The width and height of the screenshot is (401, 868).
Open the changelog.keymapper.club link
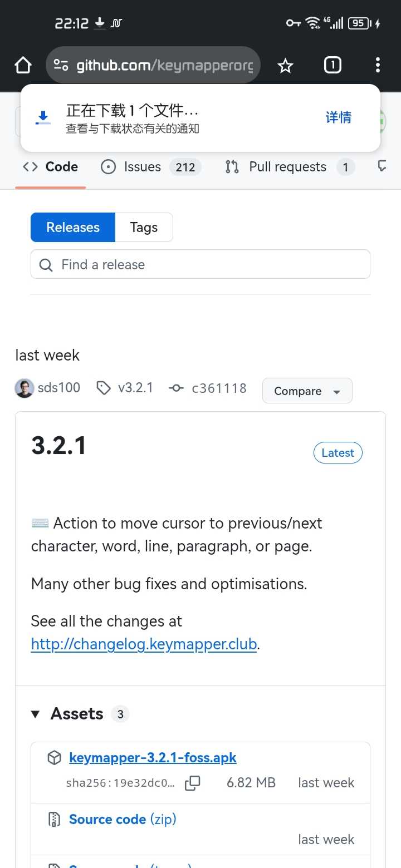[144, 644]
